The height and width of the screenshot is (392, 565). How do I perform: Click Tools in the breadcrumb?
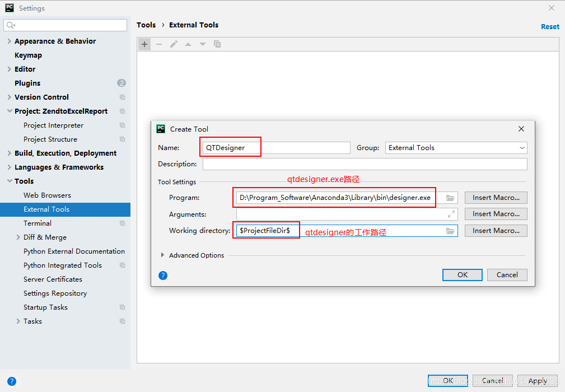[146, 25]
